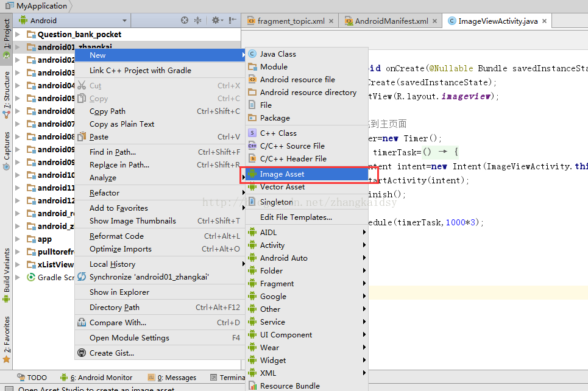
Task: Click the Vector Asset android icon
Action: click(252, 187)
